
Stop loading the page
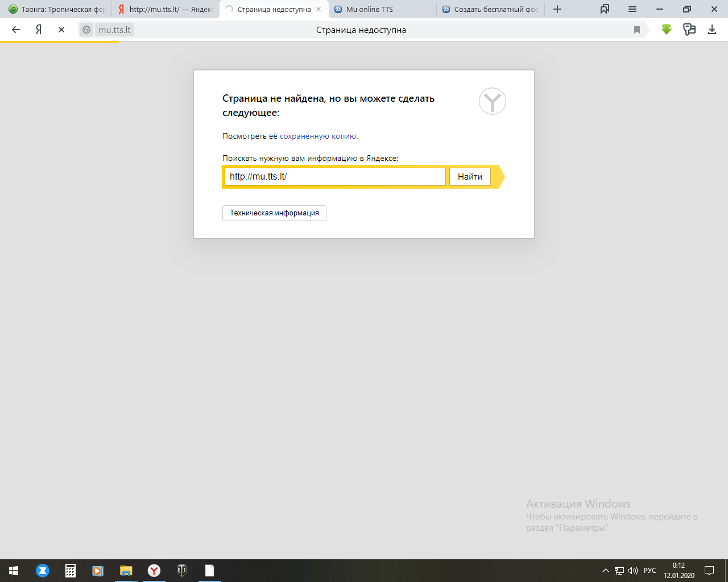point(61,30)
